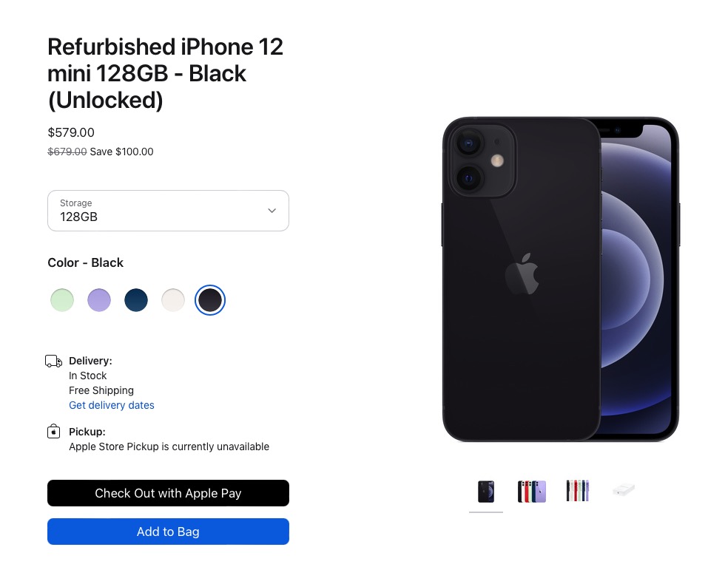Open the Storage dropdown
Viewport: 728px width, 567px height.
pyautogui.click(x=168, y=211)
